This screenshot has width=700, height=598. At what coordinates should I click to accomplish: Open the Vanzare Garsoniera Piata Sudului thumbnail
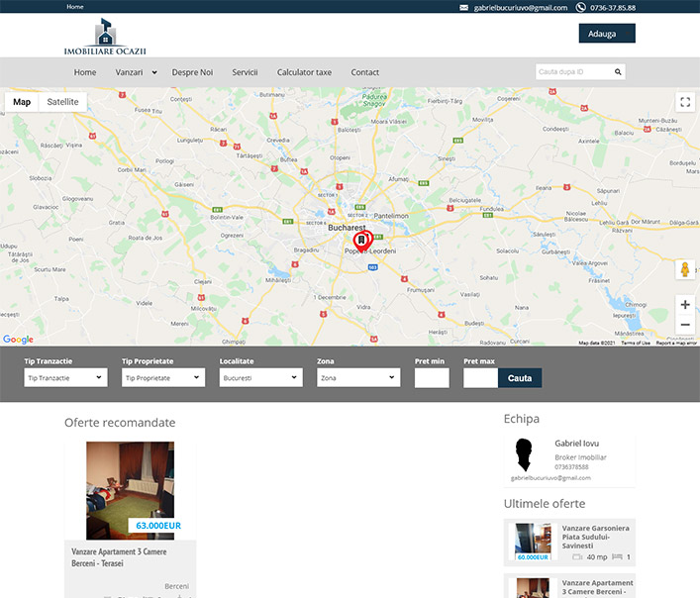pos(533,542)
